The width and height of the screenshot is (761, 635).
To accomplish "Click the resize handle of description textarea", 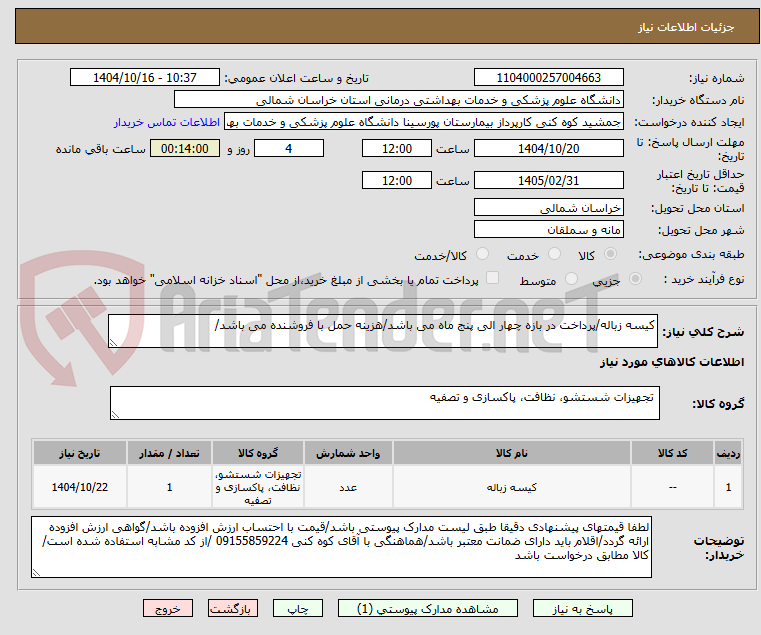I will click(113, 343).
